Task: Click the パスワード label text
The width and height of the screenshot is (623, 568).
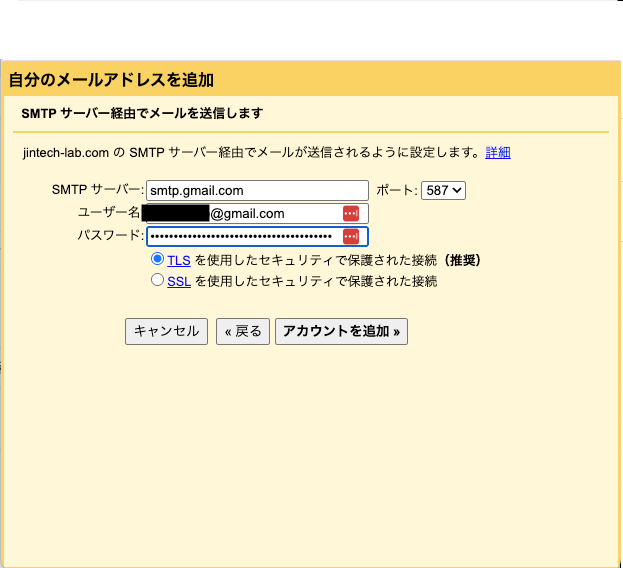Action: pos(110,236)
